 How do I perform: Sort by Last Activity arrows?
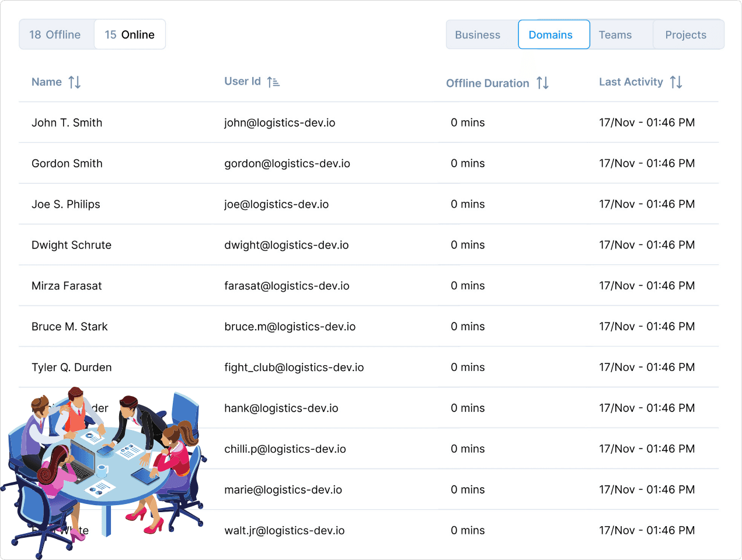(676, 82)
